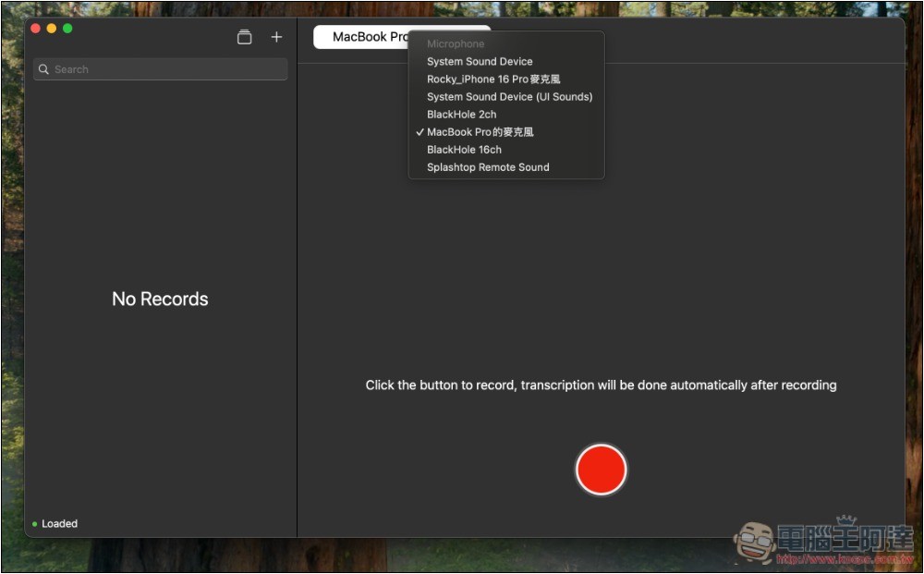This screenshot has height=574, width=924.
Task: Close the window with red button
Action: [36, 29]
